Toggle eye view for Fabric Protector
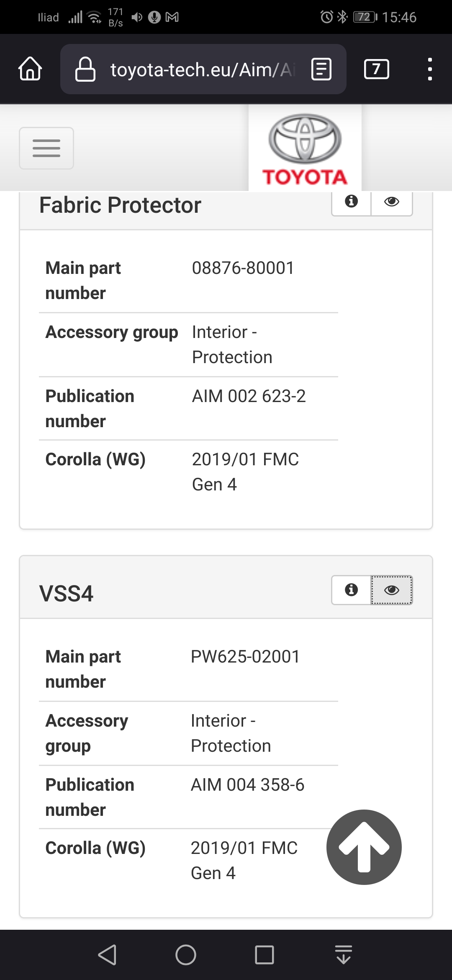 392,202
